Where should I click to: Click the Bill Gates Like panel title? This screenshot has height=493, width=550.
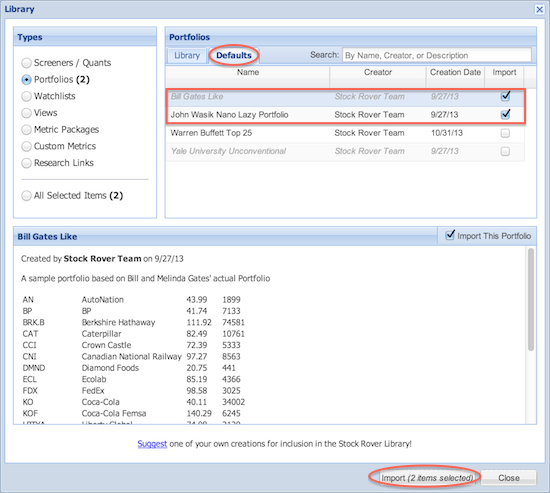pos(47,236)
